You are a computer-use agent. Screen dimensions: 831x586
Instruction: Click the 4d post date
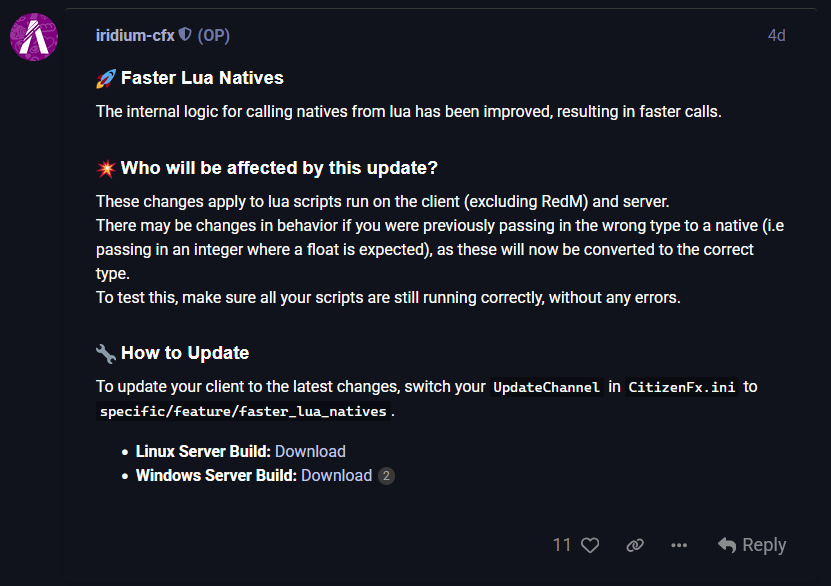click(x=776, y=35)
